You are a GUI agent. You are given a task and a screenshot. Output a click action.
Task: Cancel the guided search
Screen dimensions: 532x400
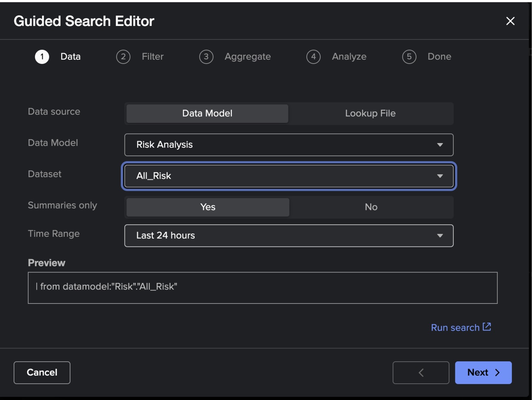click(42, 372)
